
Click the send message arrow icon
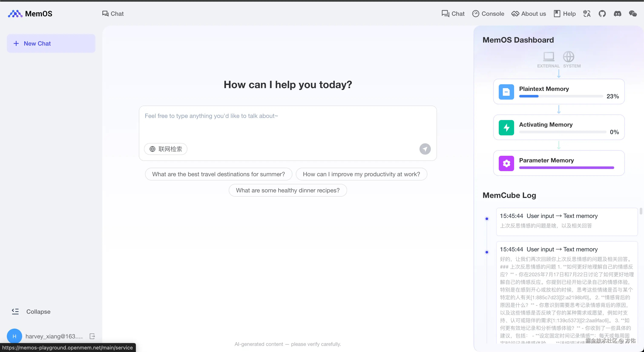(425, 149)
